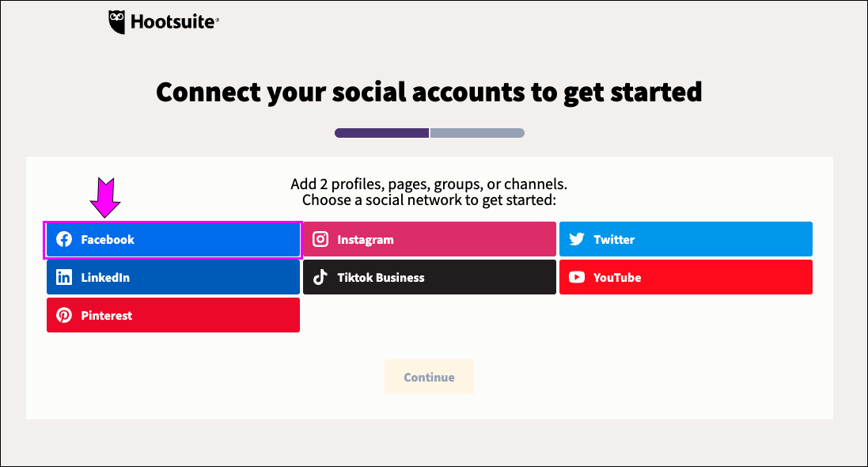The width and height of the screenshot is (868, 467).
Task: Click the filled purple progress segment
Action: [381, 133]
